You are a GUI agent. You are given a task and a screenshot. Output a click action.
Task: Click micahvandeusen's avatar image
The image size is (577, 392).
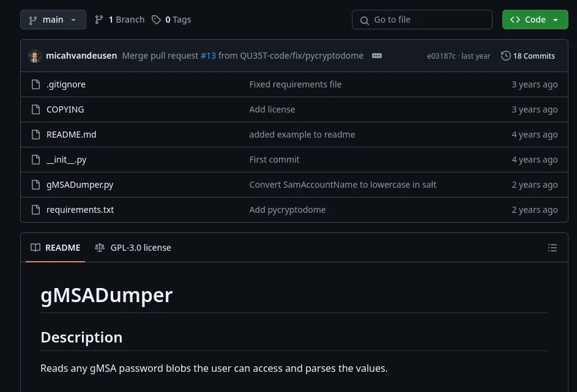point(35,56)
